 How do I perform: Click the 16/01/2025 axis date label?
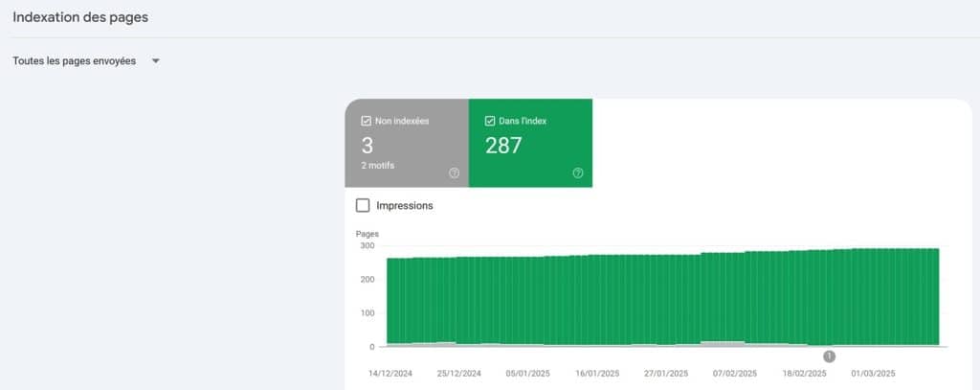597,373
